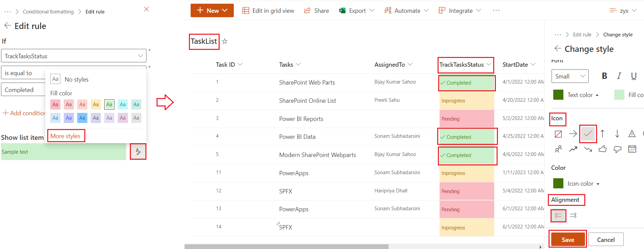Click the New button
Viewport: 644px width, 249px height.
(x=212, y=10)
